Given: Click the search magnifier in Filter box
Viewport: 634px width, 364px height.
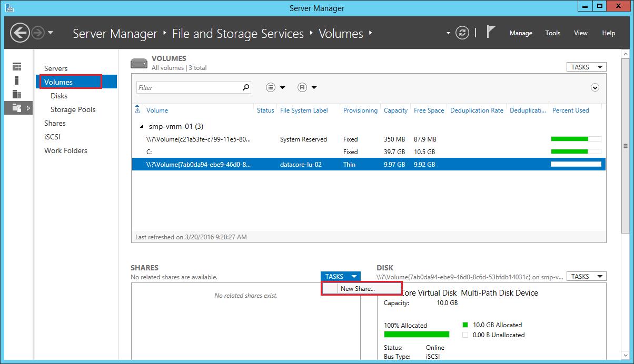Looking at the screenshot, I should (x=245, y=88).
